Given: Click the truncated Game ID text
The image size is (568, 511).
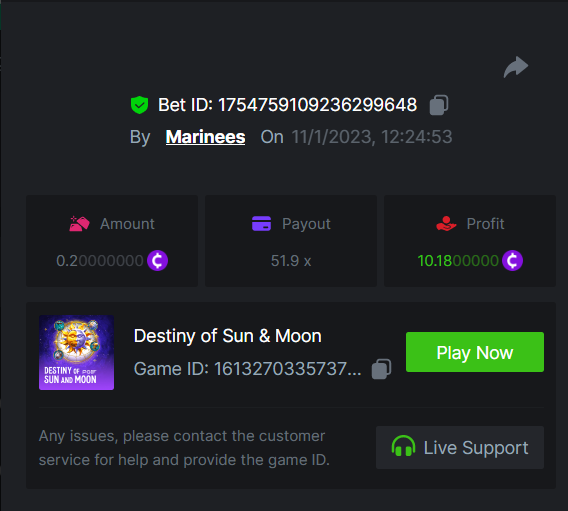Looking at the screenshot, I should pos(247,369).
